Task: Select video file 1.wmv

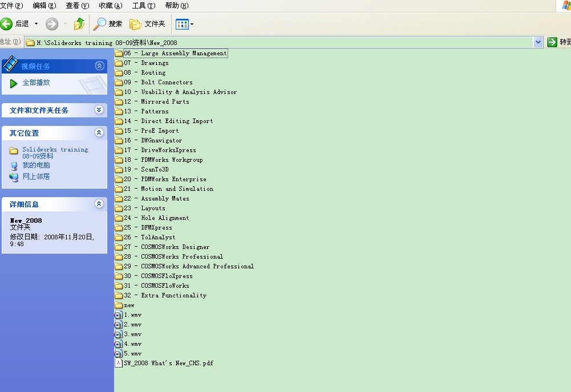Action: (x=128, y=315)
